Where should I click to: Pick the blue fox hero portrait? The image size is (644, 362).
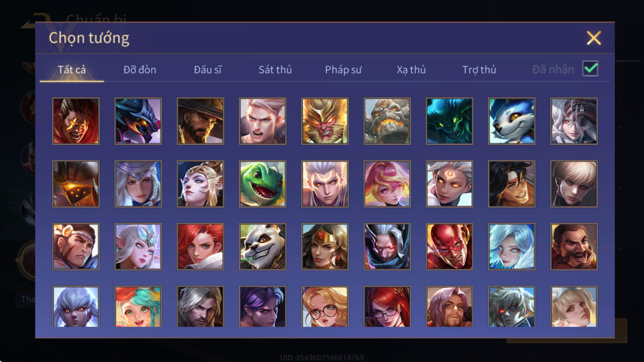(512, 121)
